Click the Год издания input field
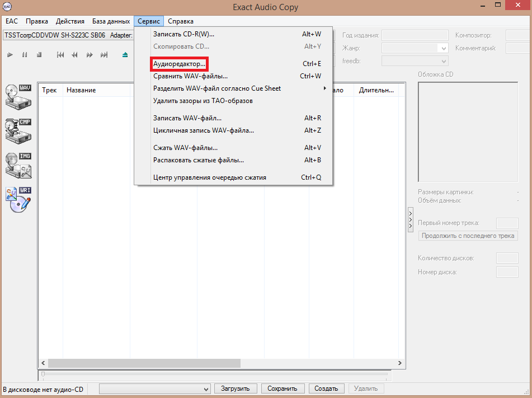This screenshot has height=398, width=532. point(415,35)
